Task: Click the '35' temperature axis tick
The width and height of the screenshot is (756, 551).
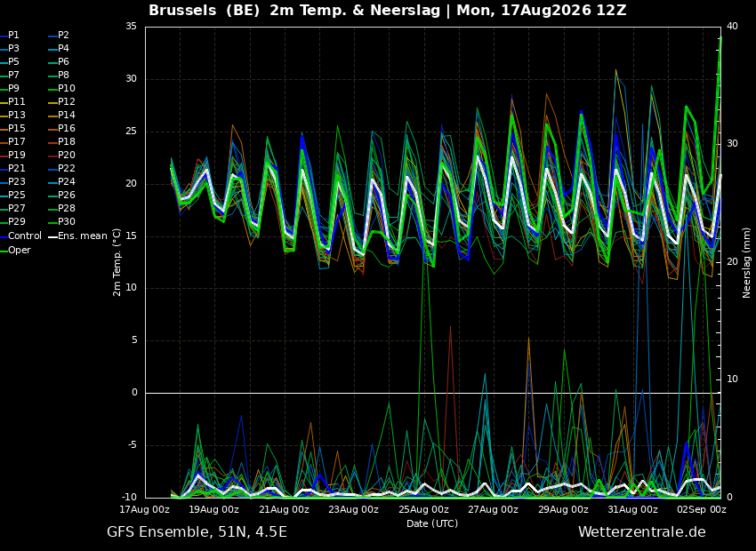Action: (131, 27)
